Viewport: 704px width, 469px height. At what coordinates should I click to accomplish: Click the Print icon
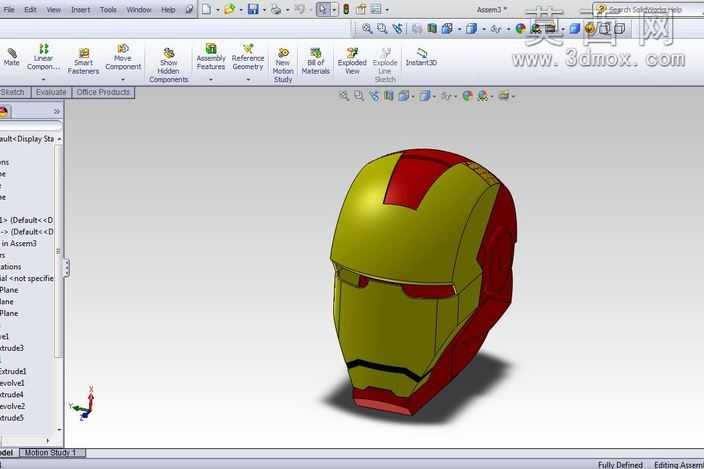click(276, 9)
